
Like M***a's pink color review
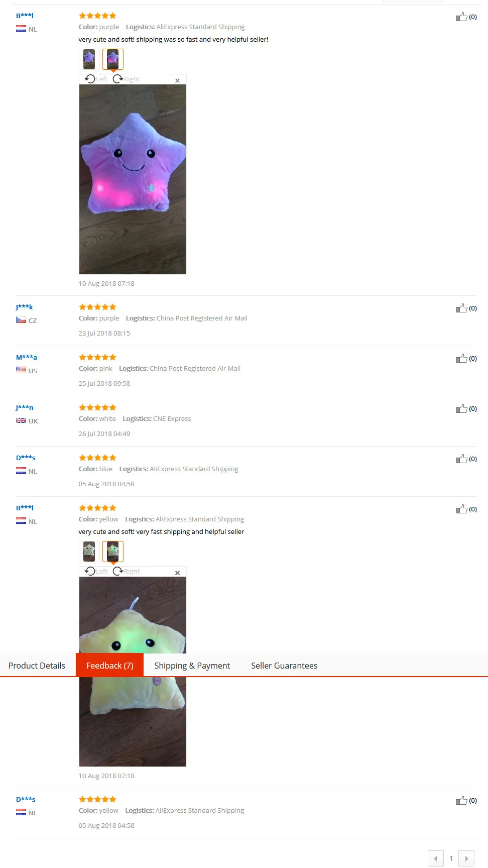pos(461,359)
